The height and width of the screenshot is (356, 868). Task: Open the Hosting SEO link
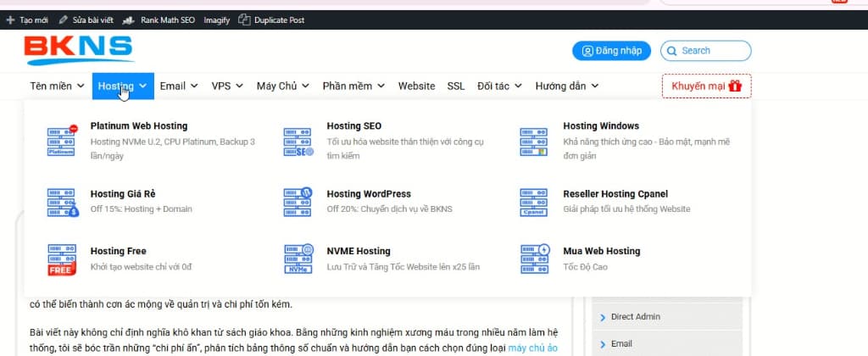[x=353, y=126]
